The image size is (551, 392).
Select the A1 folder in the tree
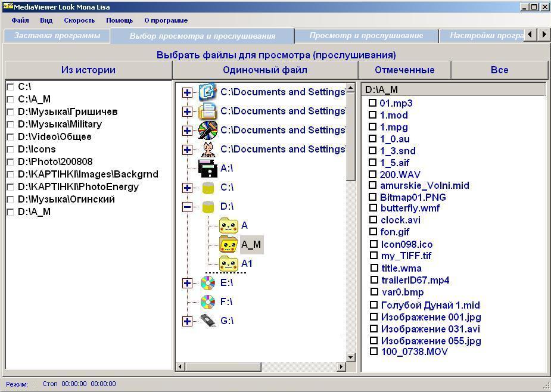click(x=247, y=263)
